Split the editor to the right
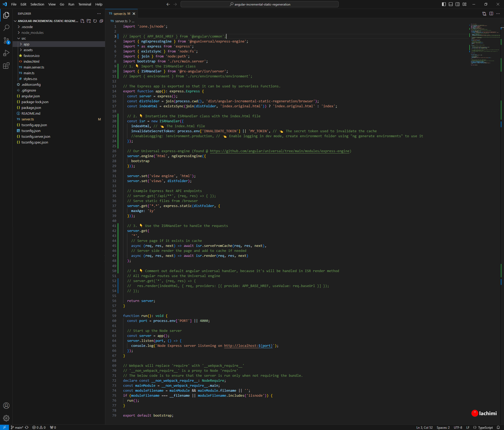 point(491,14)
